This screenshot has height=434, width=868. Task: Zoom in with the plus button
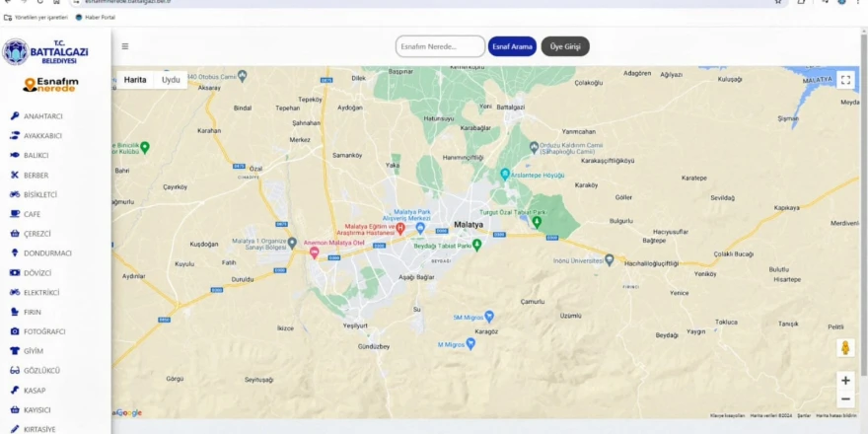[x=845, y=381]
